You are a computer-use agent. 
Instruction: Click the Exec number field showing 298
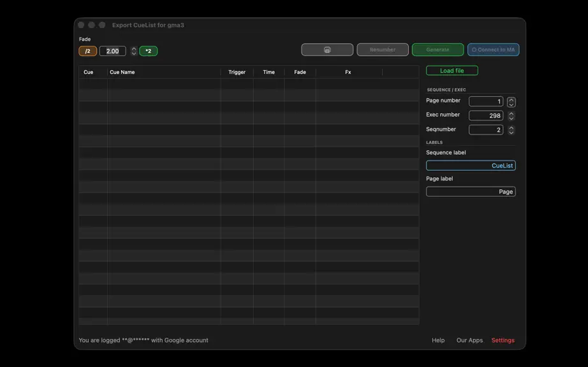click(485, 116)
